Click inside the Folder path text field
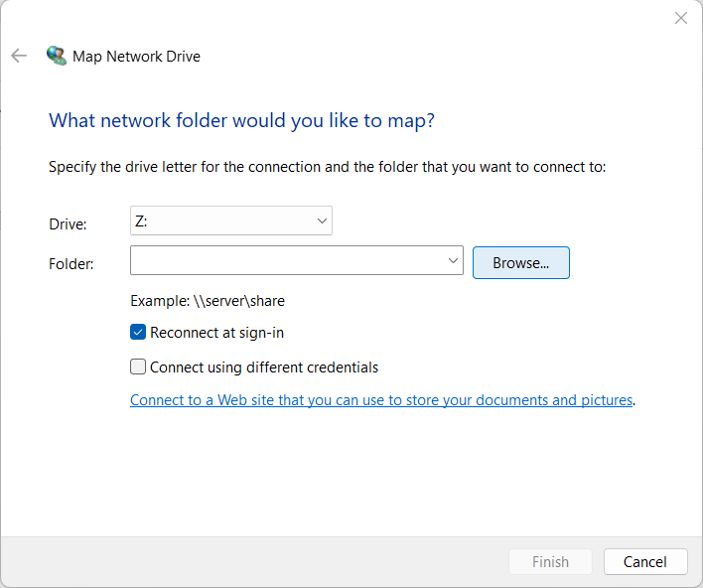The width and height of the screenshot is (703, 588). click(x=288, y=261)
